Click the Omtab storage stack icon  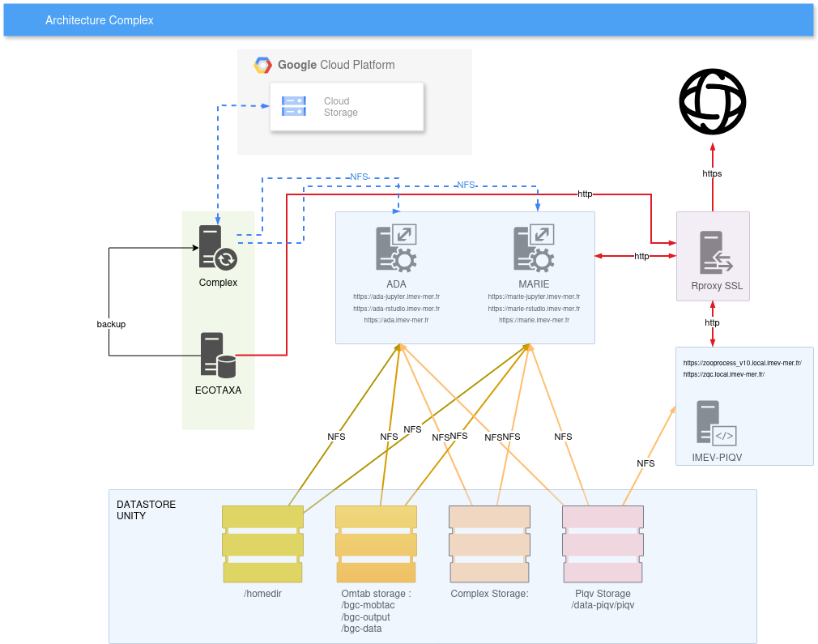pyautogui.click(x=376, y=544)
